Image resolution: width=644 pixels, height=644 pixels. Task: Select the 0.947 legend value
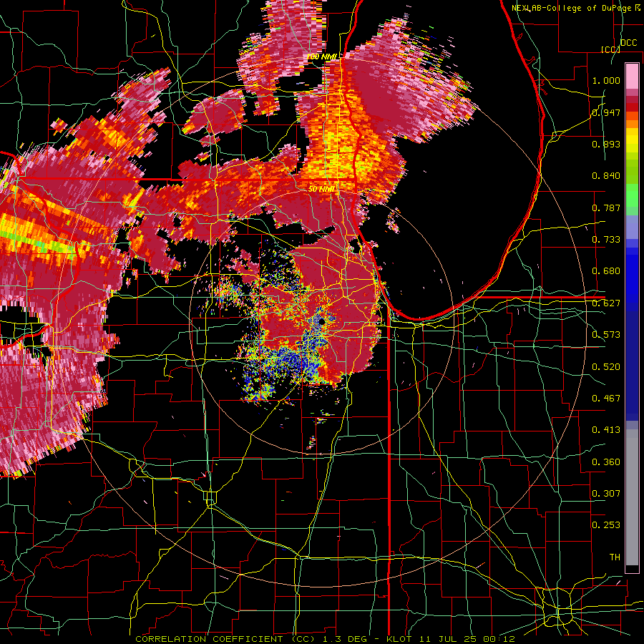[x=606, y=112]
